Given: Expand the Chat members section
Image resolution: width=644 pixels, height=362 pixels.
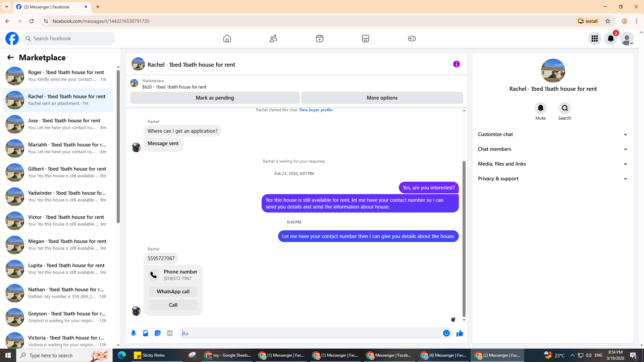Looking at the screenshot, I should click(552, 149).
